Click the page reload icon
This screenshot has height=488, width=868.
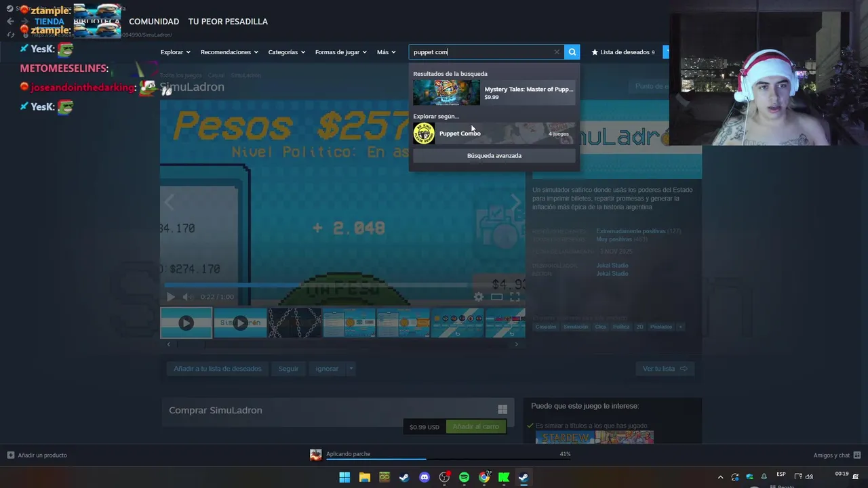(x=10, y=34)
